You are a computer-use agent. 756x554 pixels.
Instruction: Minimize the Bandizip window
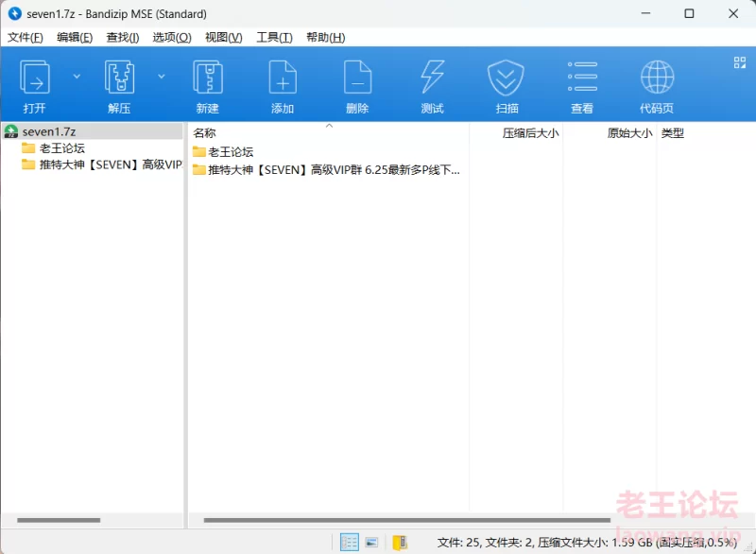[645, 13]
